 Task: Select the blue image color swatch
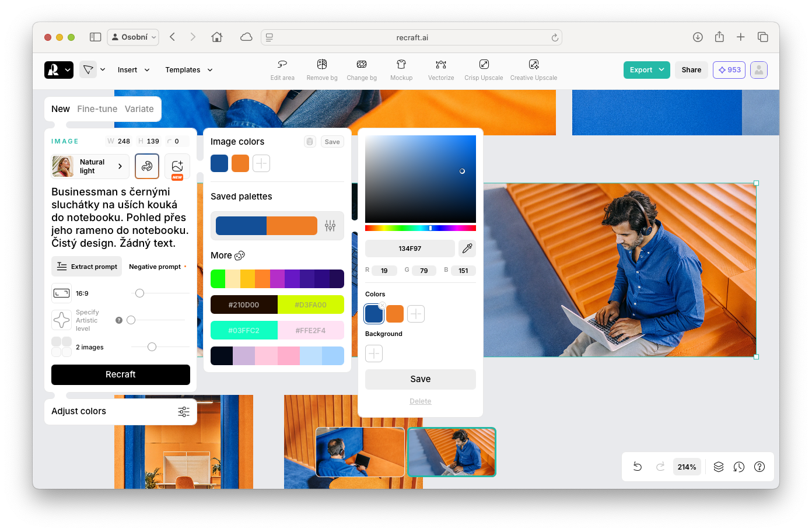[219, 163]
